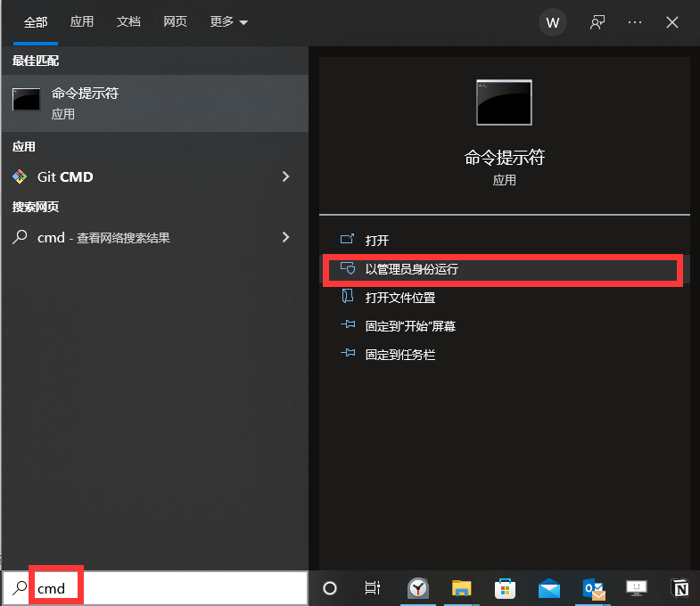Viewport: 700px width, 606px height.
Task: Click the Git CMD colorful icon
Action: click(20, 176)
